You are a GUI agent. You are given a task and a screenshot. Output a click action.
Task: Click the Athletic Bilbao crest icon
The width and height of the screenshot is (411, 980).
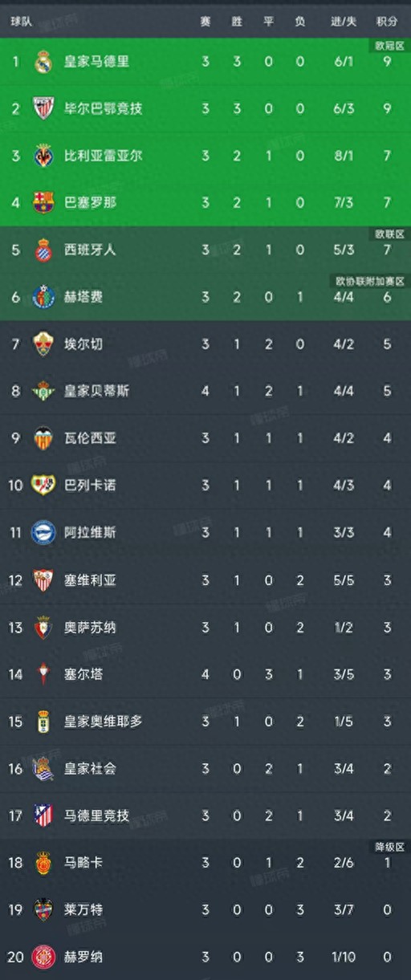pyautogui.click(x=43, y=108)
